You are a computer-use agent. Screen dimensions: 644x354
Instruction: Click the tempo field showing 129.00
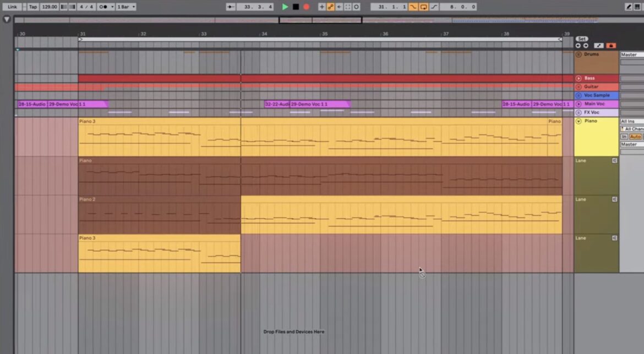click(x=48, y=7)
